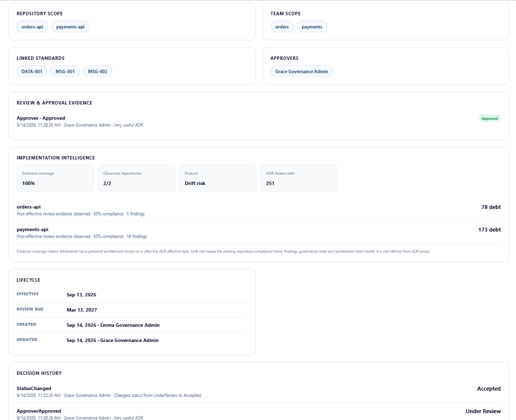The image size is (516, 420).
Task: Click the green Approved status badge
Action: tap(490, 119)
